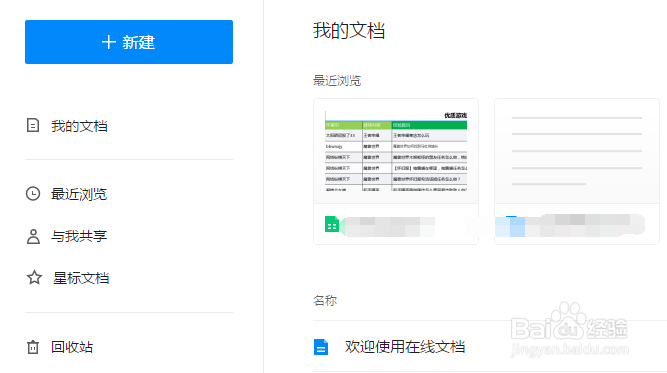Click the green spreadsheet file icon
Image resolution: width=667 pixels, height=373 pixels.
(x=332, y=224)
